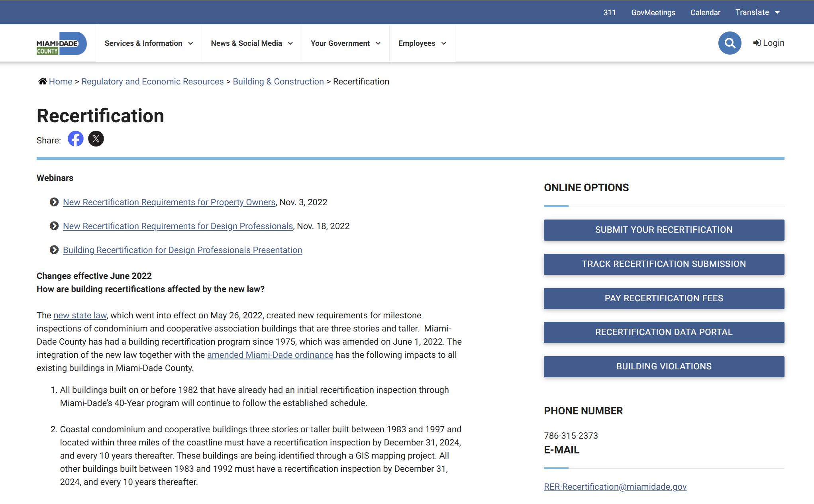Expand News & Social Media menu

point(252,43)
